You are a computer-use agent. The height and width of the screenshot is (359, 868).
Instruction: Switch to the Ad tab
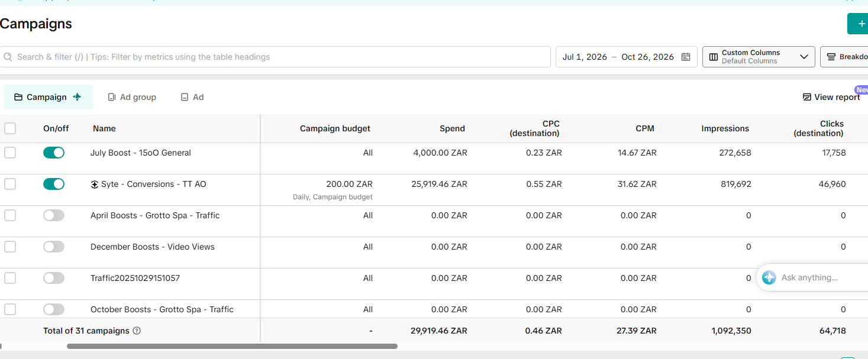tap(192, 97)
